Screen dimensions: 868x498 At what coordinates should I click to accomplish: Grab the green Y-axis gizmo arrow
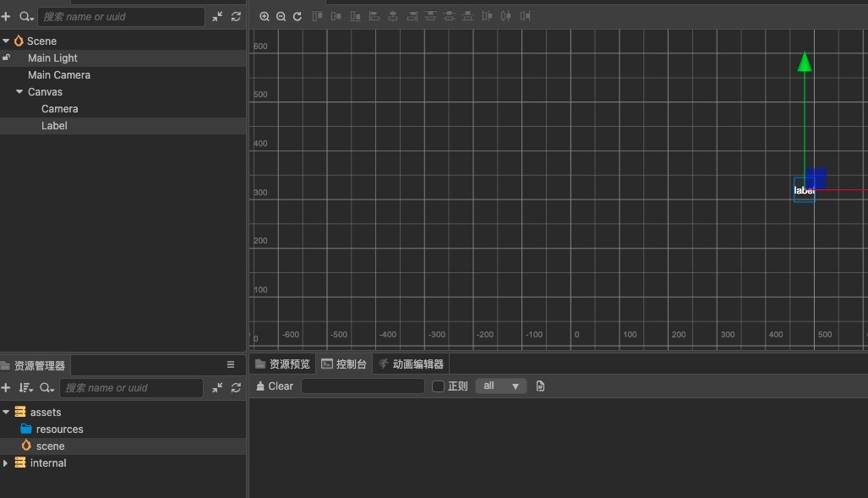pyautogui.click(x=805, y=62)
